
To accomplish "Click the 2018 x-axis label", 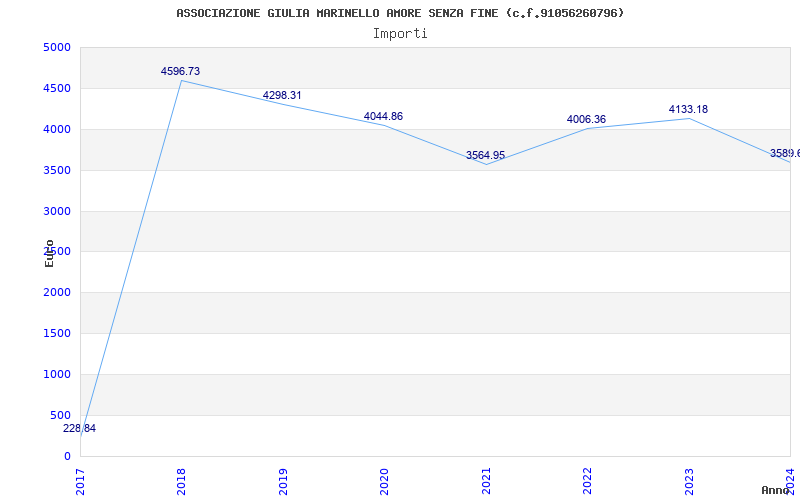I will point(181,481).
